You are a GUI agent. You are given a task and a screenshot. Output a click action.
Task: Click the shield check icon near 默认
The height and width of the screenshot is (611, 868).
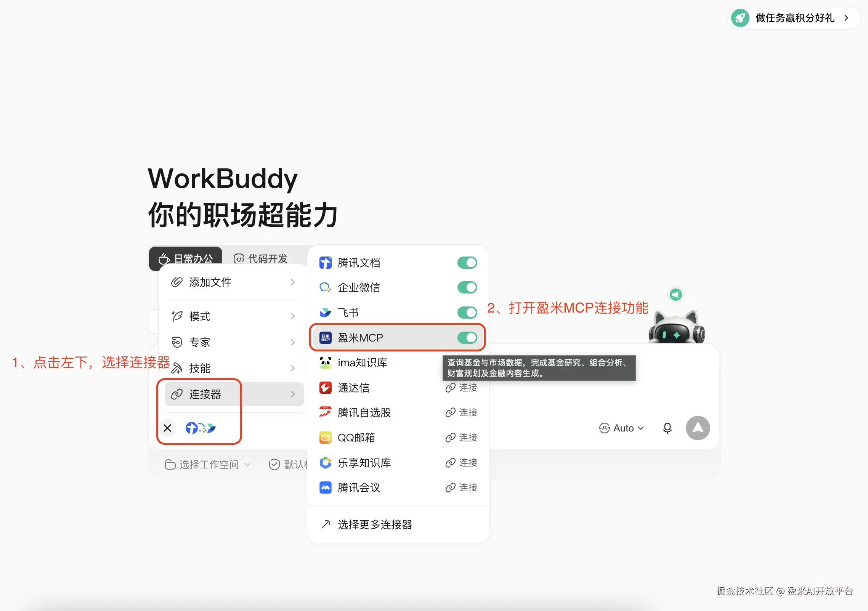274,465
